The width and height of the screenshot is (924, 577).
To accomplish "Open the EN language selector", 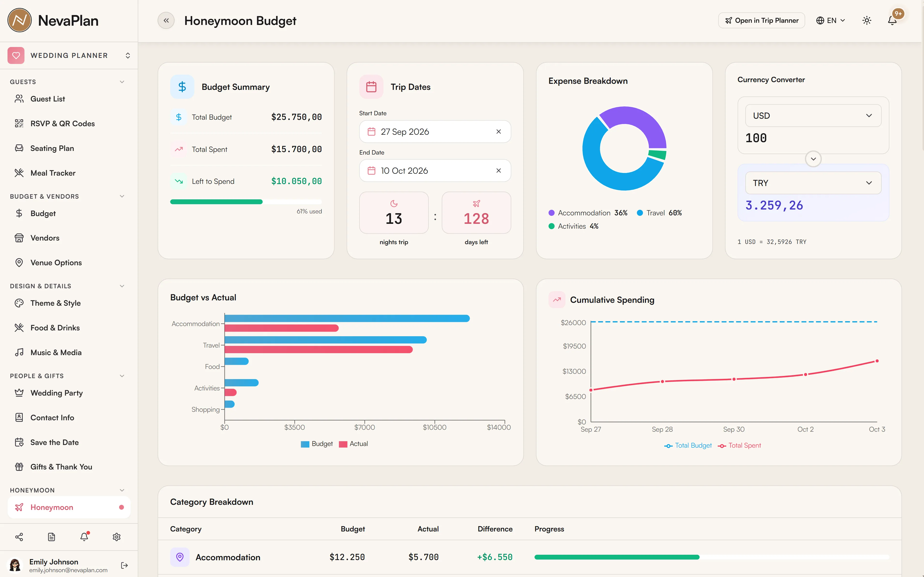I will point(831,21).
